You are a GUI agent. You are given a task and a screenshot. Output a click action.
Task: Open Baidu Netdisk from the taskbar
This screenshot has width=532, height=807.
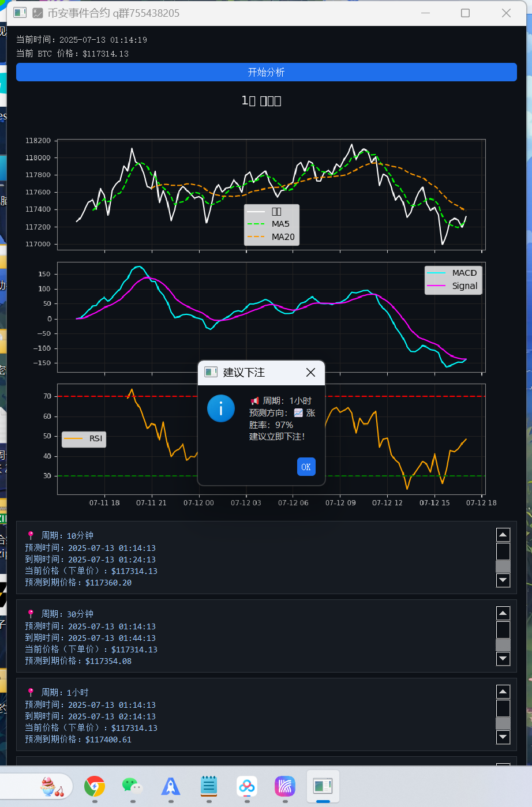click(x=246, y=786)
